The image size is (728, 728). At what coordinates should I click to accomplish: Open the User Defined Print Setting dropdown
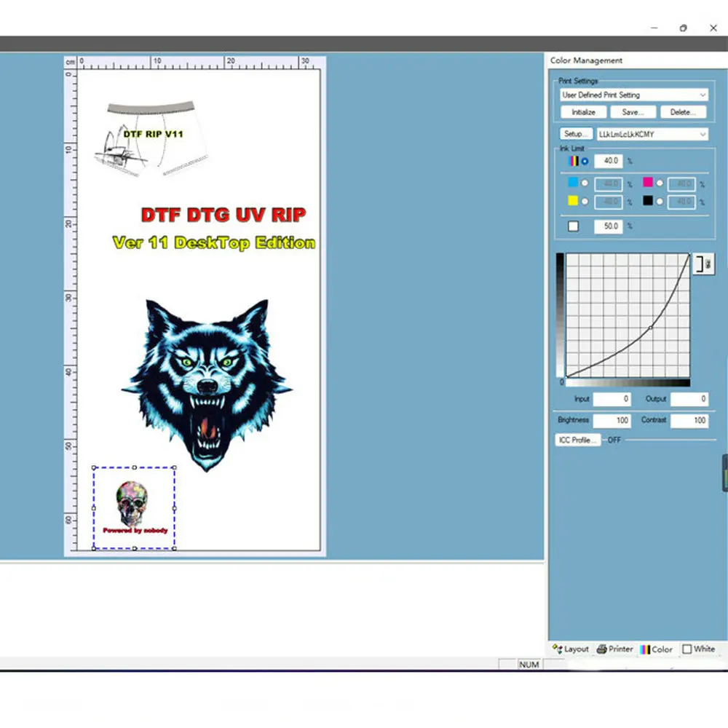[634, 95]
